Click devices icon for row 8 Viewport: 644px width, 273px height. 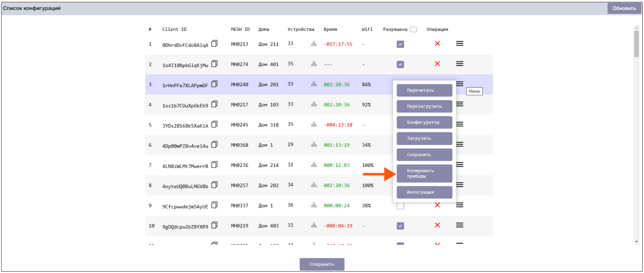tap(314, 185)
